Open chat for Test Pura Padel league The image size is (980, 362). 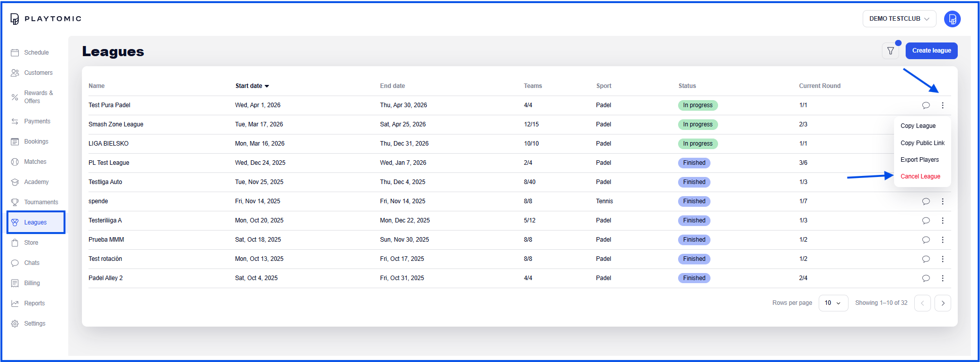pos(925,105)
